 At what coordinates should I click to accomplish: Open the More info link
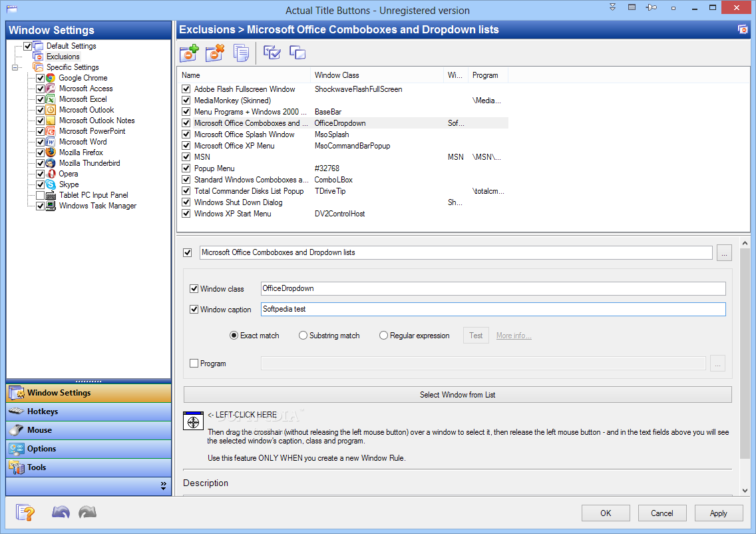514,336
